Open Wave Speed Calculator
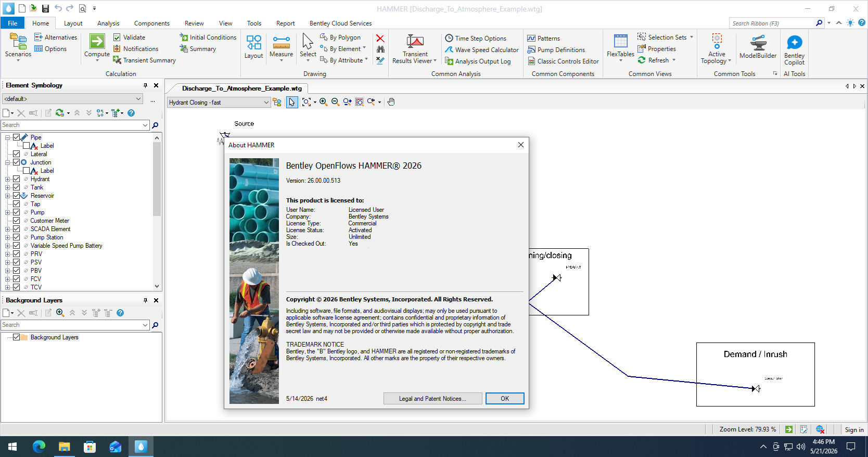The image size is (868, 457). click(x=482, y=50)
